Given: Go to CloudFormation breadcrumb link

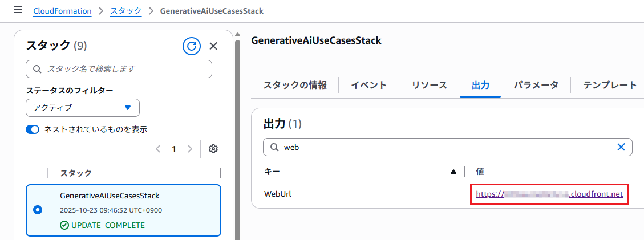Looking at the screenshot, I should [x=62, y=11].
